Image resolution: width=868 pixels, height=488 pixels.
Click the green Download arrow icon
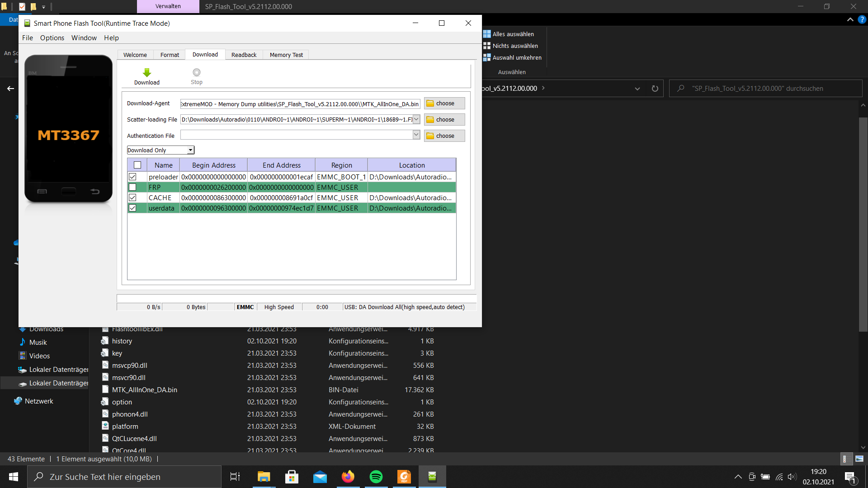click(146, 73)
